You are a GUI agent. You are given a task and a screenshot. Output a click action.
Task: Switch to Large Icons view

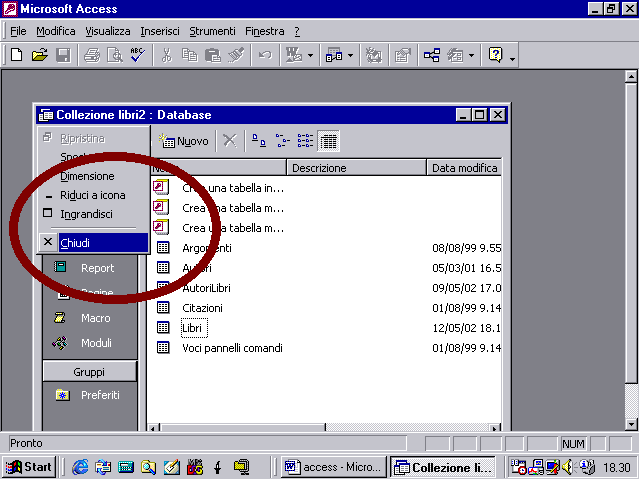pyautogui.click(x=259, y=141)
